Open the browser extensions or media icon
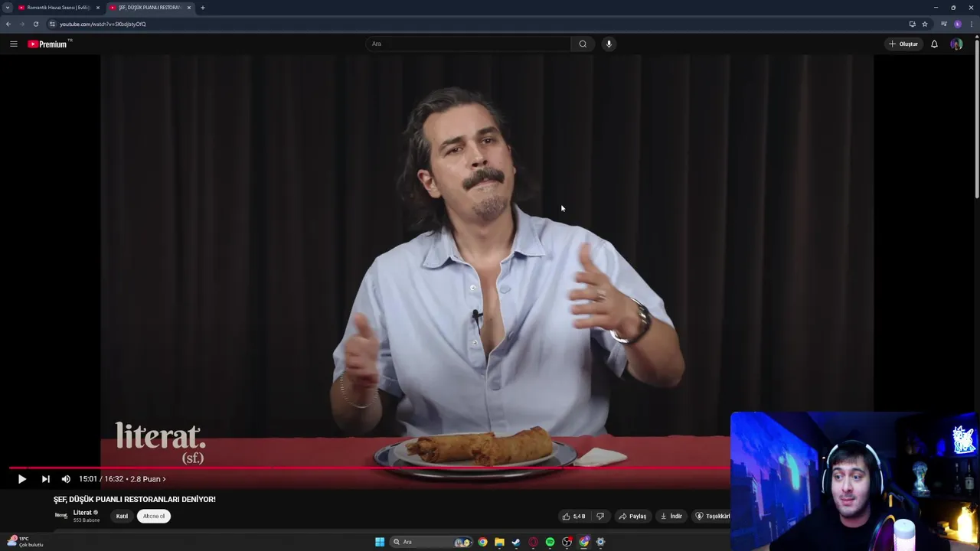Image resolution: width=980 pixels, height=551 pixels. click(944, 24)
